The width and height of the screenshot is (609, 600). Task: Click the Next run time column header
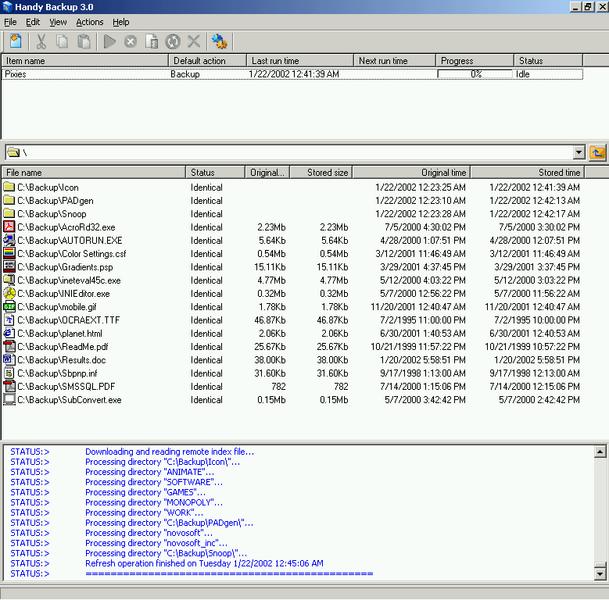395,61
